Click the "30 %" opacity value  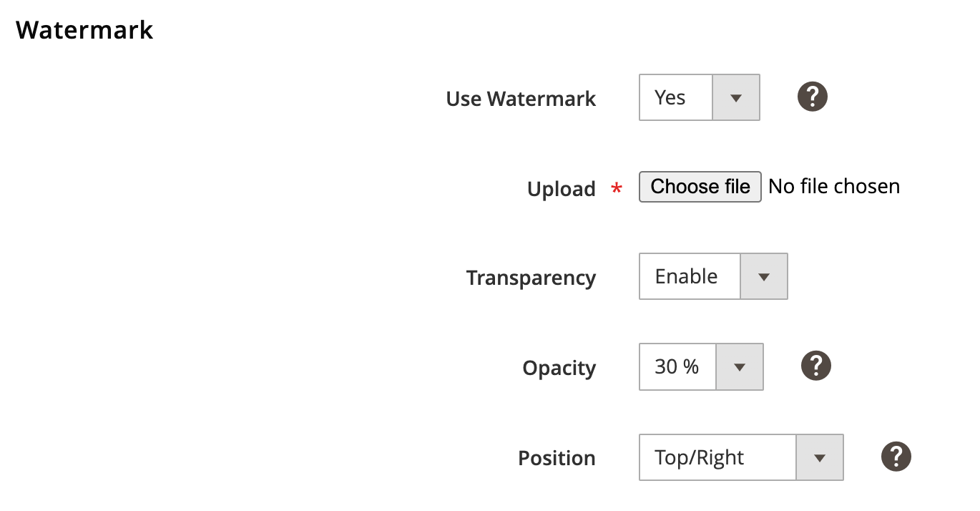click(677, 366)
